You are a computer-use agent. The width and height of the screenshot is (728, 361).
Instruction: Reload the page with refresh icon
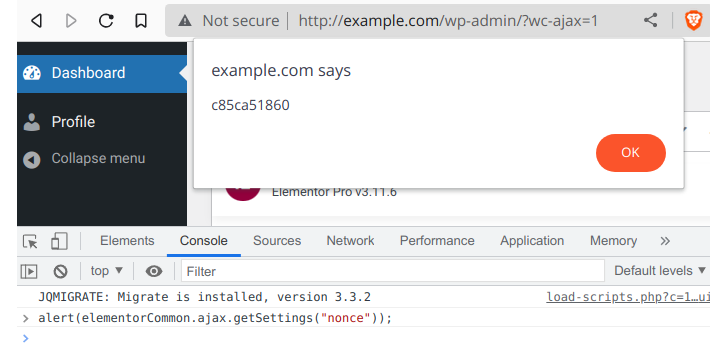(106, 20)
